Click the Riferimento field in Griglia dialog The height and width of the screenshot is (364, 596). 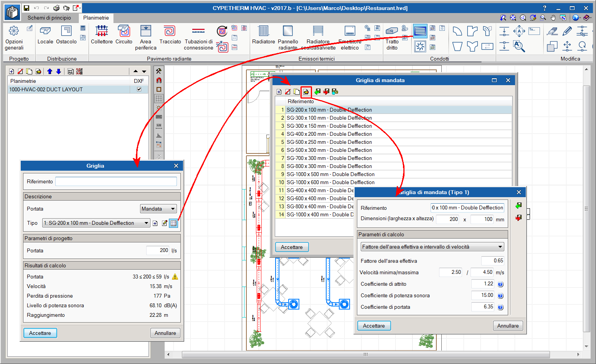click(116, 181)
